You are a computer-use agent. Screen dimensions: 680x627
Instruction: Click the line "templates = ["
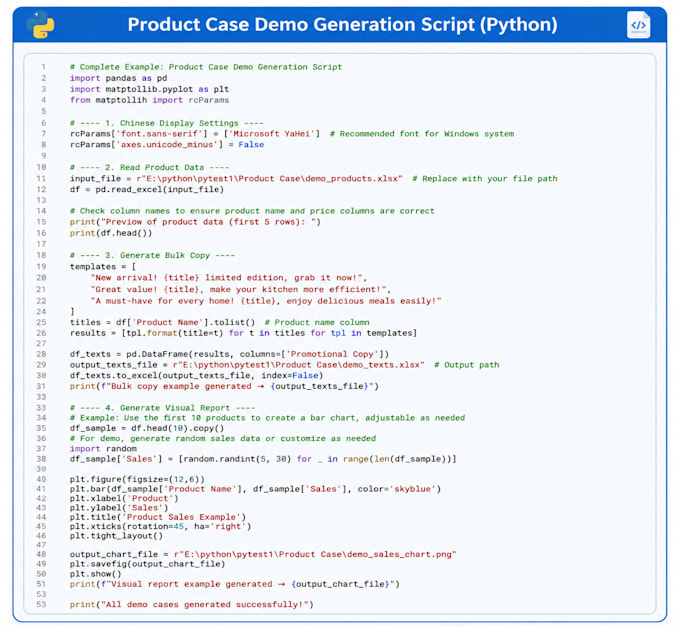pyautogui.click(x=103, y=267)
